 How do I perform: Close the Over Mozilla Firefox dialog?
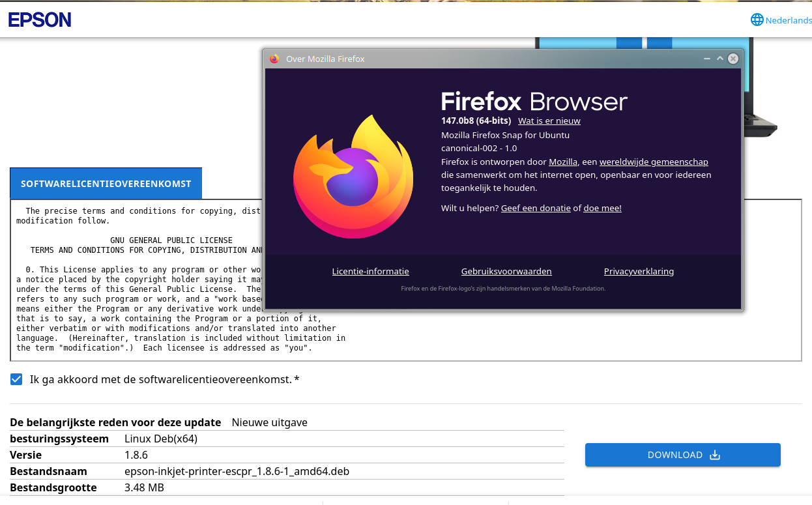[733, 59]
